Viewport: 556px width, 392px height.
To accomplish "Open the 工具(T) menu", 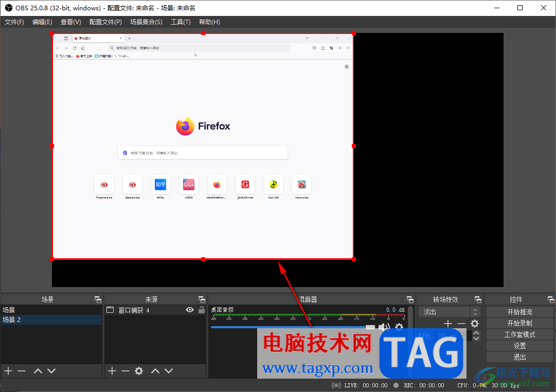I will point(181,22).
